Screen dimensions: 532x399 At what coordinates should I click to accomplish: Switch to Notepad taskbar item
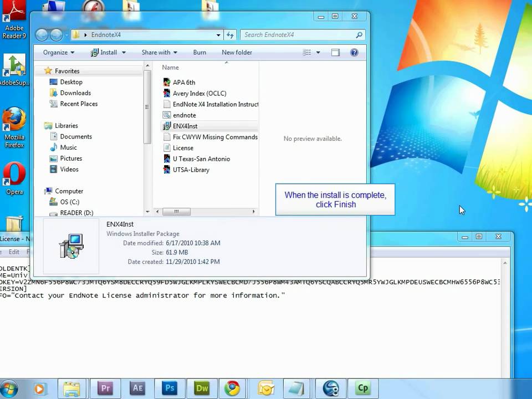(297, 389)
